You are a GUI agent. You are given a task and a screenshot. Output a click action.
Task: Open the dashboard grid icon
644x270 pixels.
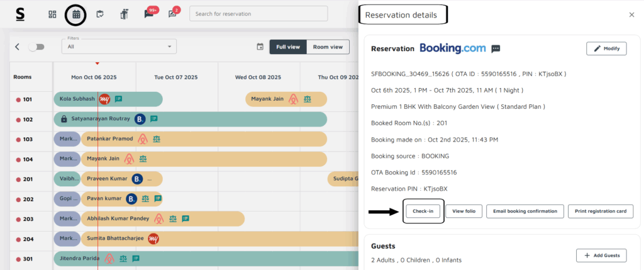pos(53,14)
